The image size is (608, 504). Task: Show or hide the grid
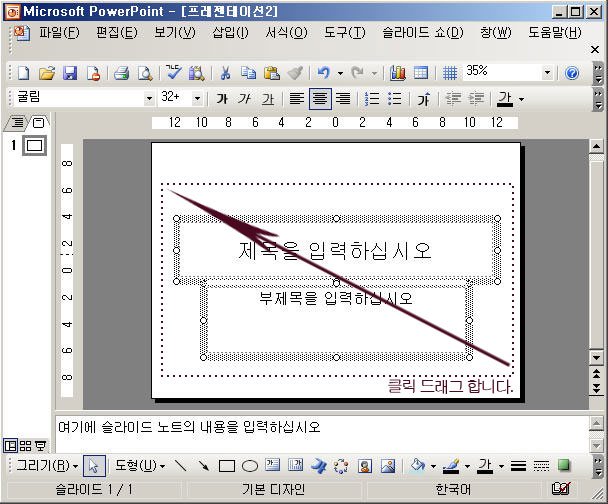point(450,73)
